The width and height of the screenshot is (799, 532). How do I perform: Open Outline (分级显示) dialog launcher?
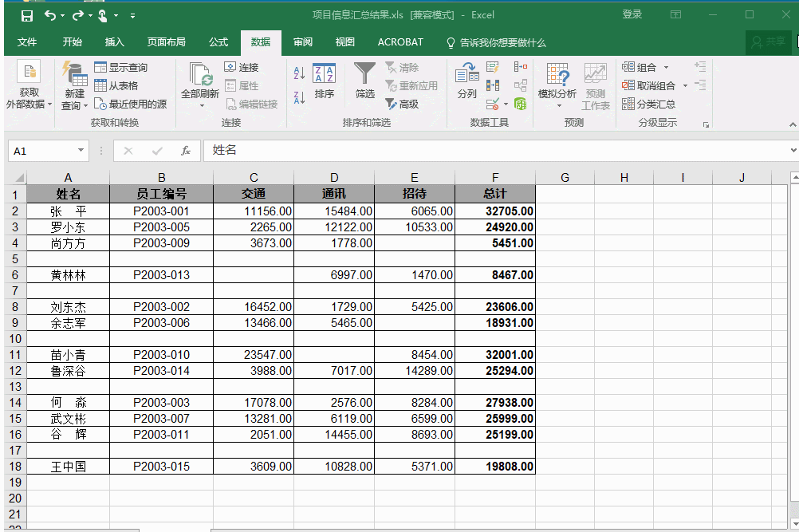(x=706, y=124)
